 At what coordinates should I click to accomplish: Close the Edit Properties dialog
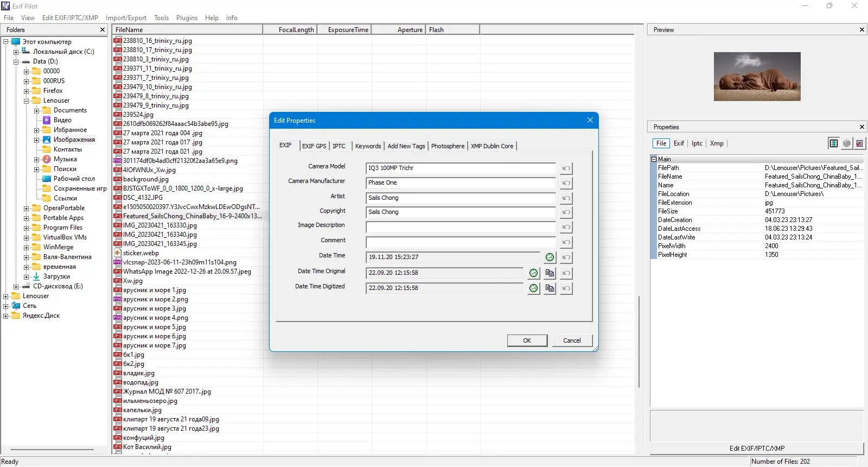590,120
